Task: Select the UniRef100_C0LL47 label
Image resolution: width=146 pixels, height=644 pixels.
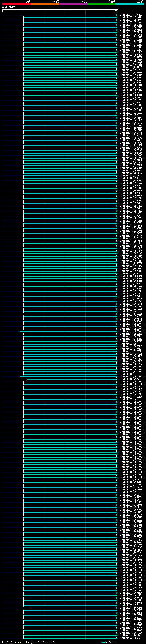Action: (131, 306)
